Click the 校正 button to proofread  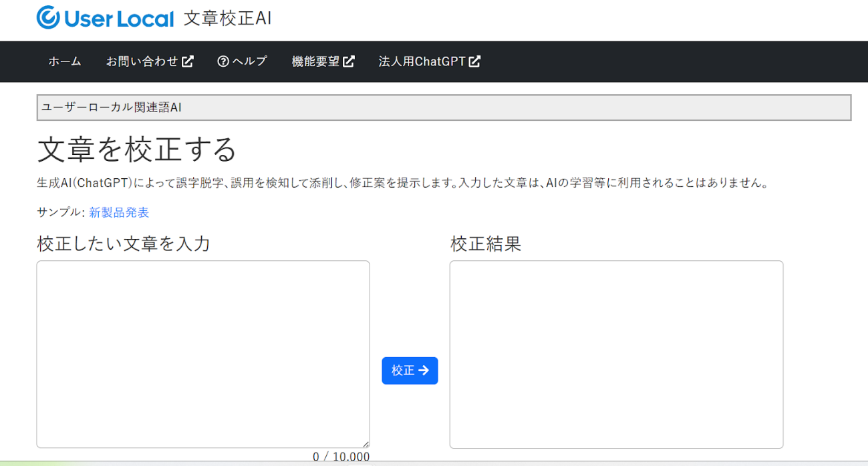410,371
